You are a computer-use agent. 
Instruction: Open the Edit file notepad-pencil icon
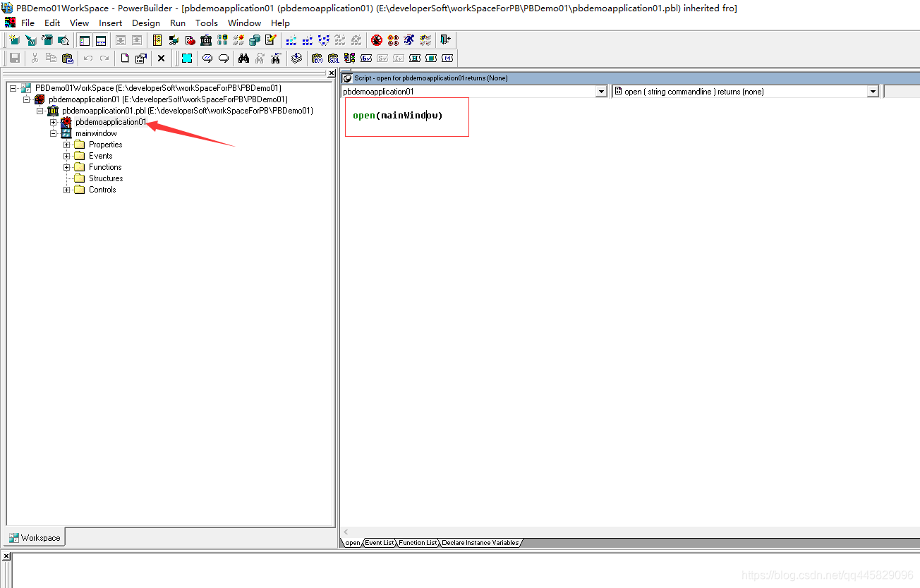[271, 40]
